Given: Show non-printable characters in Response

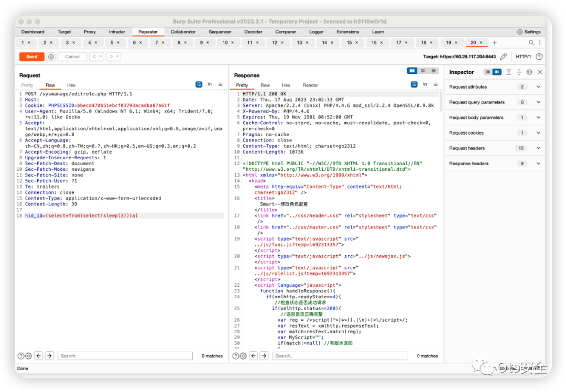Looking at the screenshot, I should pos(425,84).
